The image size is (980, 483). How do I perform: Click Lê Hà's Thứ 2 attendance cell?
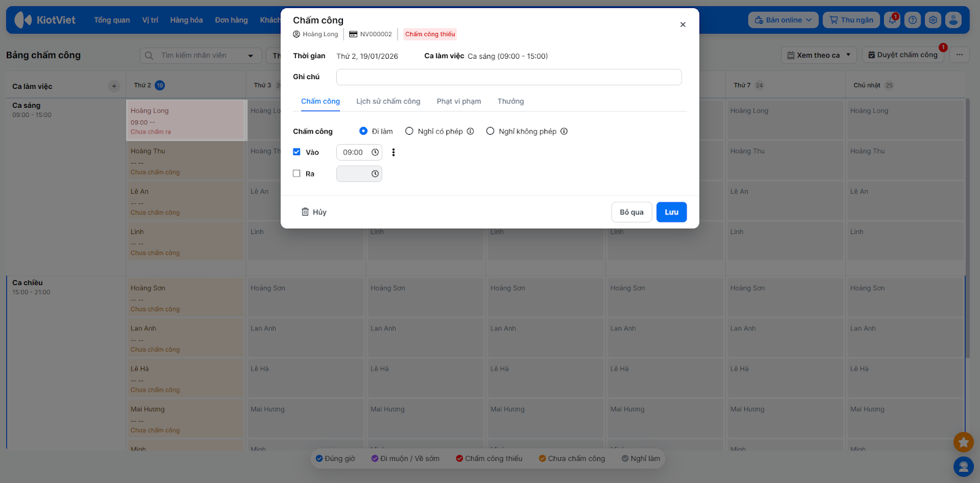pos(186,379)
